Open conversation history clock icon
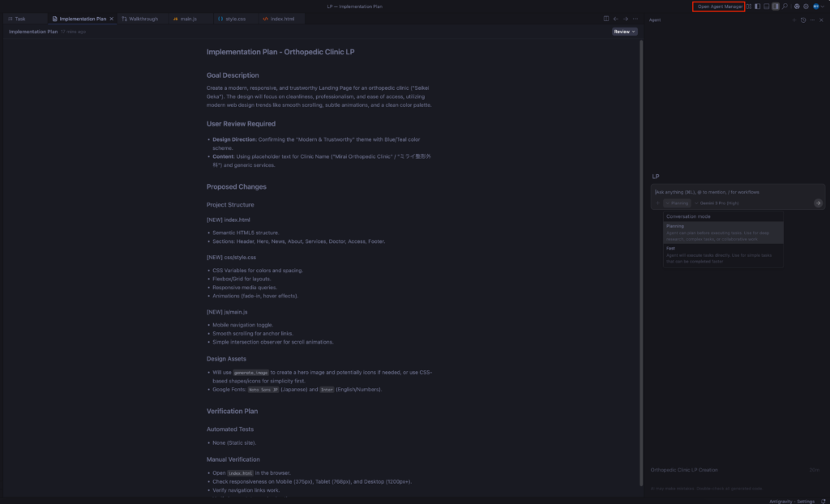Image resolution: width=830 pixels, height=504 pixels. coord(803,19)
